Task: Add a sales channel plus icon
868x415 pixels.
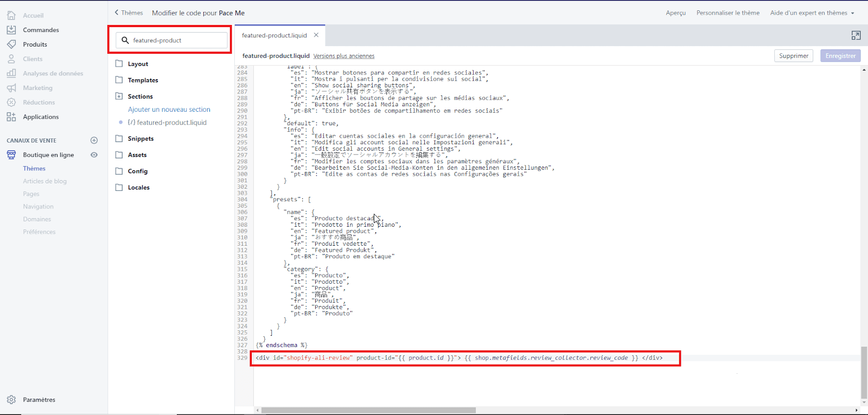Action: pos(94,141)
